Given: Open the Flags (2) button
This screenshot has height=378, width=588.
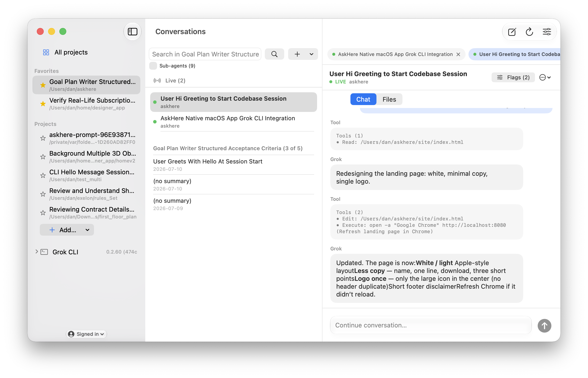Looking at the screenshot, I should pyautogui.click(x=513, y=77).
